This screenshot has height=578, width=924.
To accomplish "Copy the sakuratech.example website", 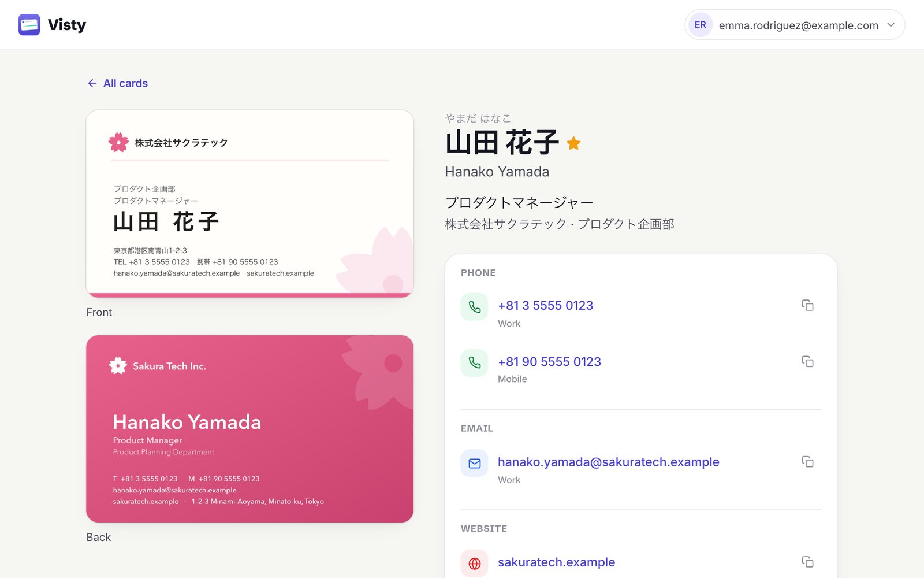I will pos(807,561).
